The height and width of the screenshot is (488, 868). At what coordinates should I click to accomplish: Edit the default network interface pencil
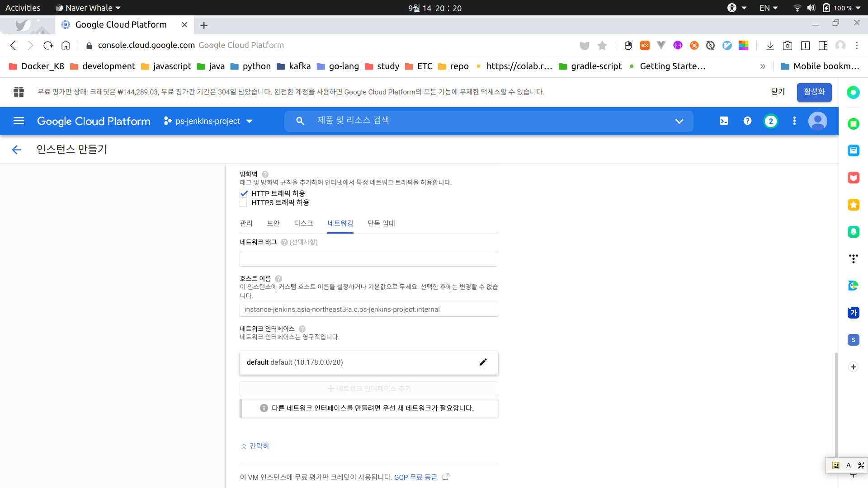coord(483,362)
